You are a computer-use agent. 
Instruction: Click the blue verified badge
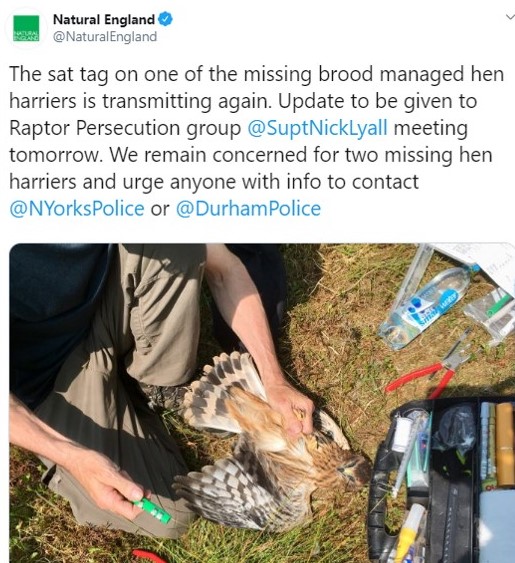(166, 19)
